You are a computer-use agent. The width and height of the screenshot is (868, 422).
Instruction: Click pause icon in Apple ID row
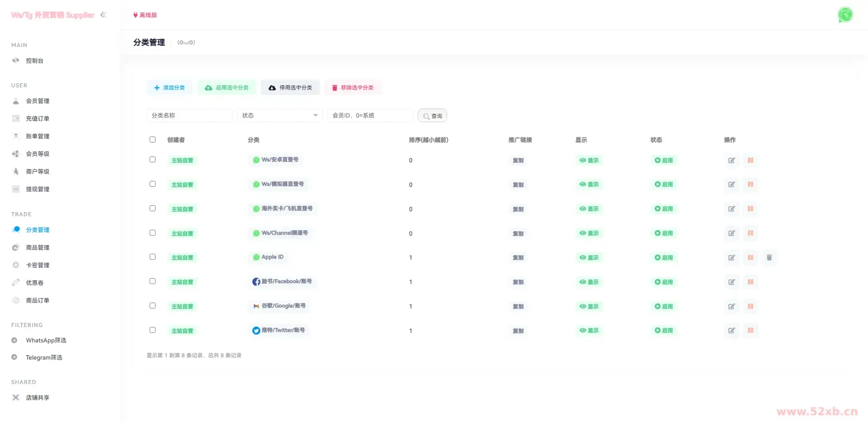750,257
